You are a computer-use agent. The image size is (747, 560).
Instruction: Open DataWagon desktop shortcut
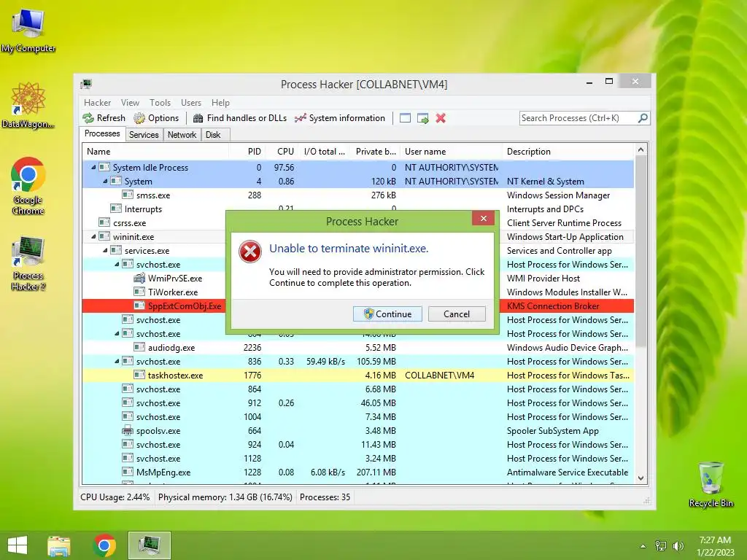[28, 105]
